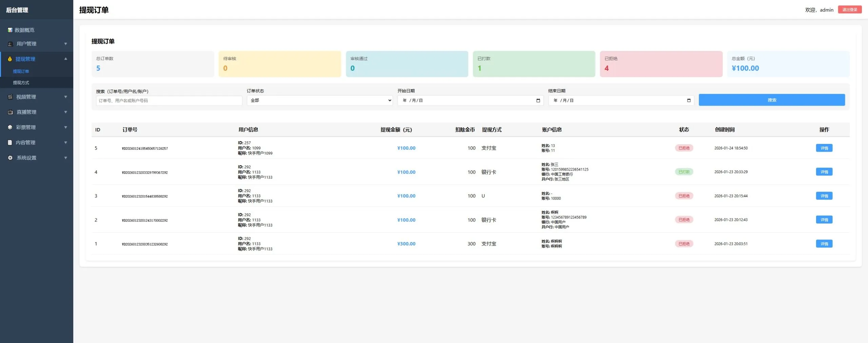The width and height of the screenshot is (868, 343).
Task: Click timestamp 2026-01-24 18:54:50
Action: pos(731,148)
